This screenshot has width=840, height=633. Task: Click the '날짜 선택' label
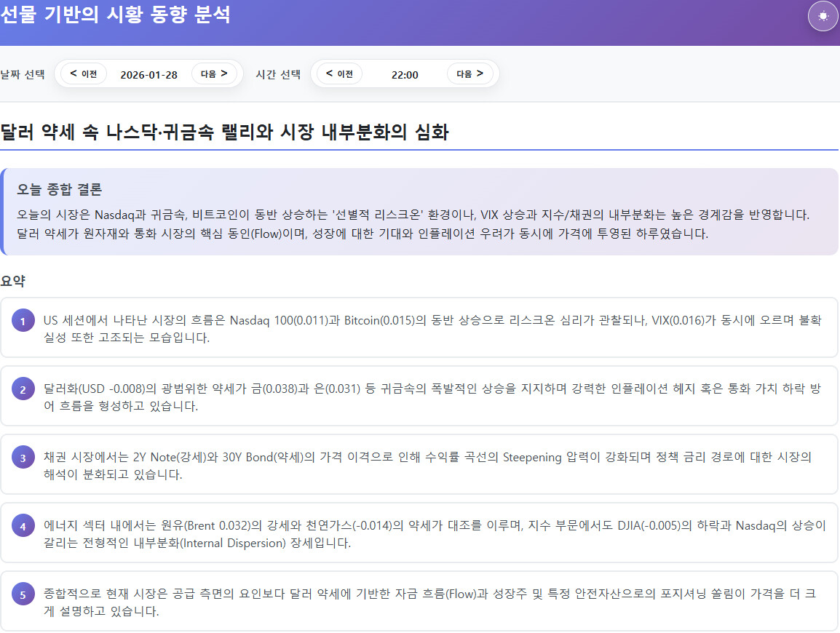tap(23, 74)
